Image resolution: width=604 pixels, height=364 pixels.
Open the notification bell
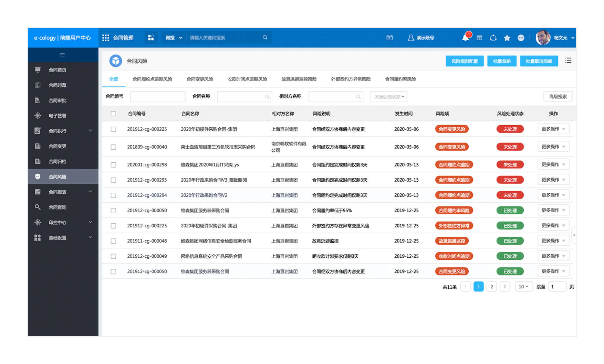[x=466, y=38]
